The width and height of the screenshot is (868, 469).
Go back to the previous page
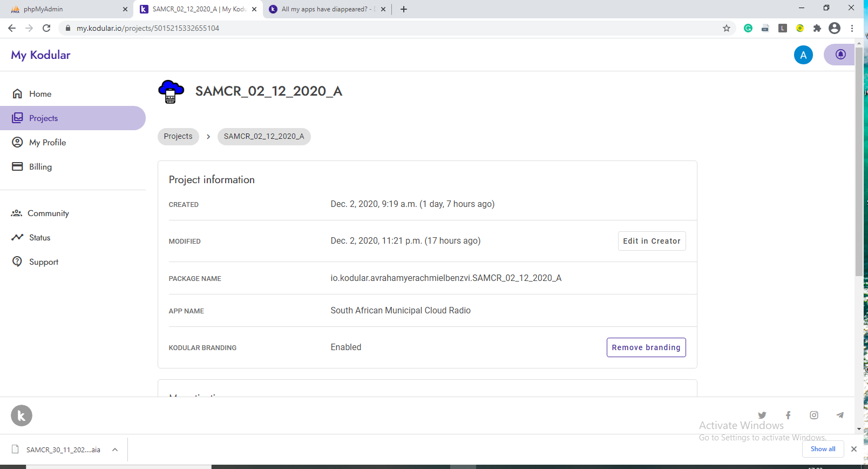(12, 28)
